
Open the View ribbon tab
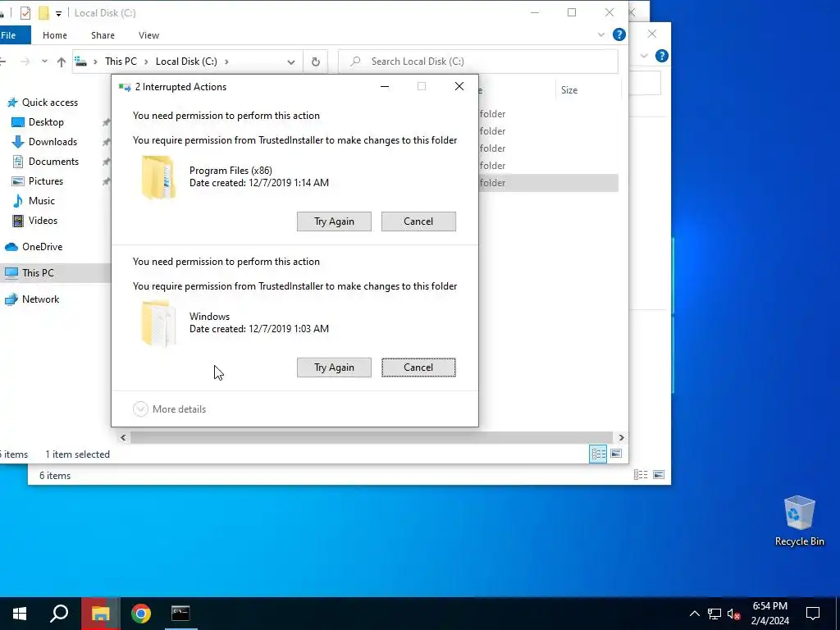[x=148, y=35]
